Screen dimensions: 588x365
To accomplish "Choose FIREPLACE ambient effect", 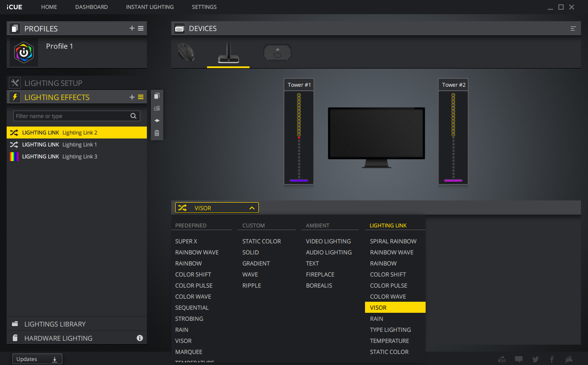I will pyautogui.click(x=320, y=274).
